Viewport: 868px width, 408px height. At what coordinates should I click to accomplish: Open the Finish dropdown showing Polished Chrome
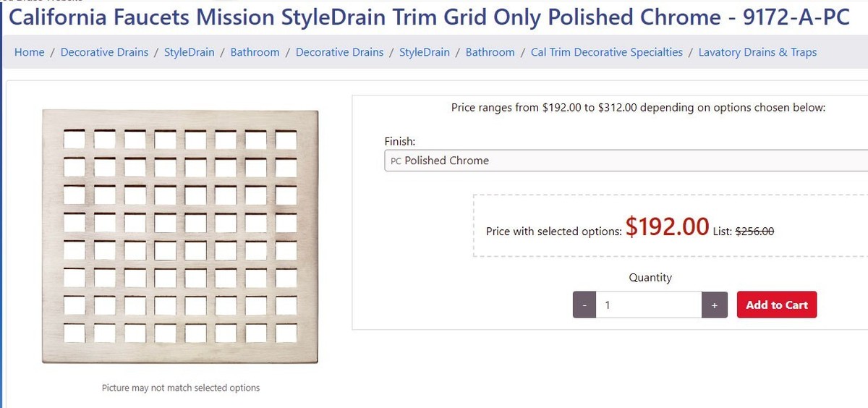pyautogui.click(x=626, y=161)
